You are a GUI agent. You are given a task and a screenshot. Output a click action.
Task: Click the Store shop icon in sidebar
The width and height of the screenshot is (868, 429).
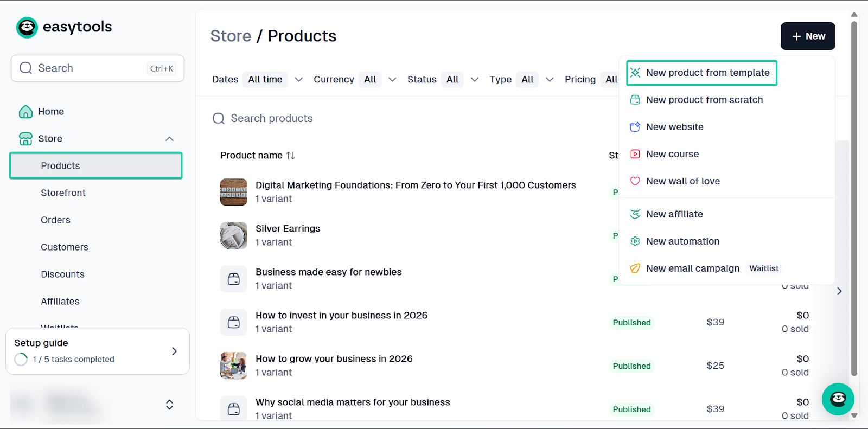pos(25,139)
